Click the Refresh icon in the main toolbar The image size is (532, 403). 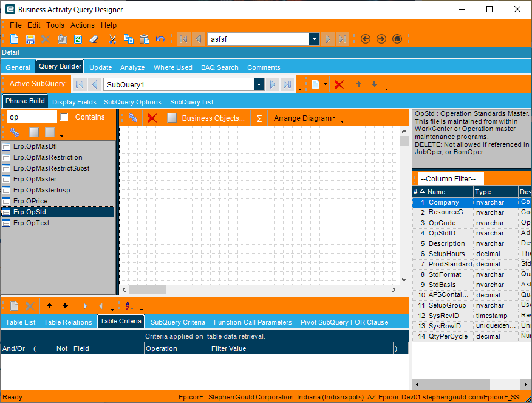78,39
